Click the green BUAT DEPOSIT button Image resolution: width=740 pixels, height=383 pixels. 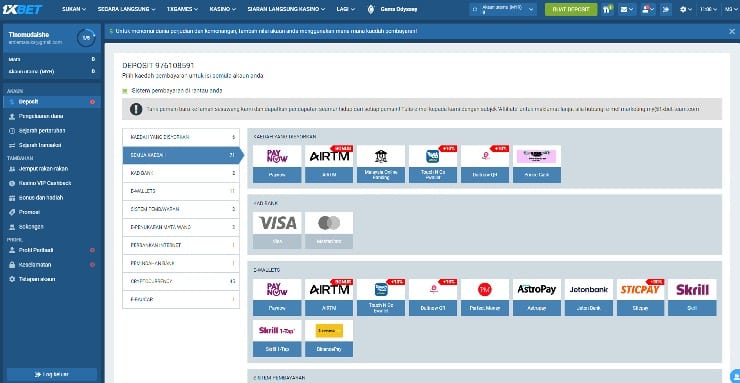571,9
